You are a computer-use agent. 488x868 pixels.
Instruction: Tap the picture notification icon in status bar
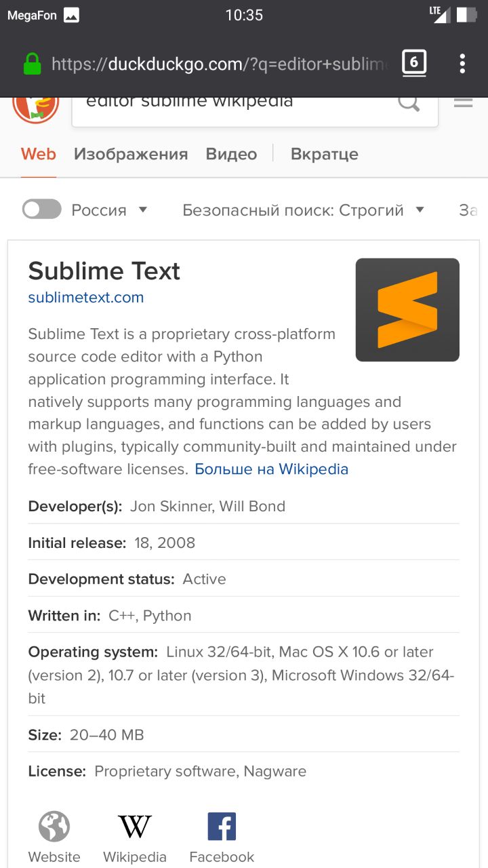tap(71, 16)
